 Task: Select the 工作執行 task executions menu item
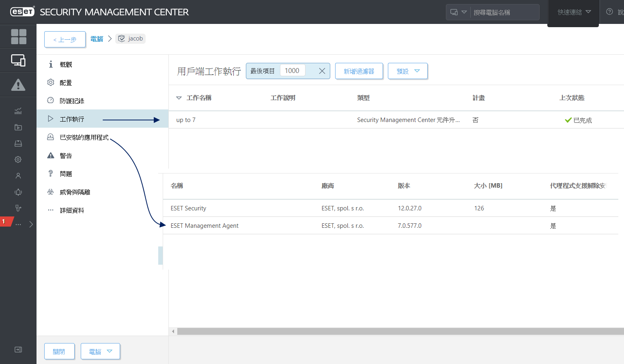tap(102, 119)
